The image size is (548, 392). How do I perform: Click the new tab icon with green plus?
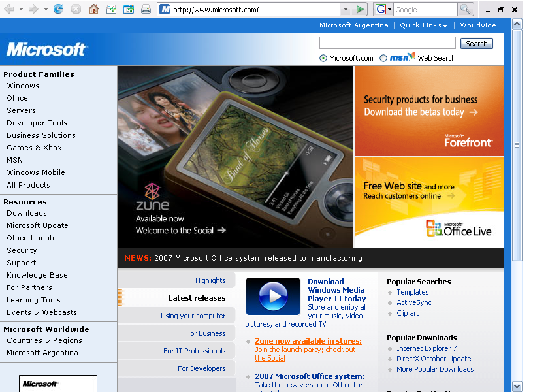111,9
